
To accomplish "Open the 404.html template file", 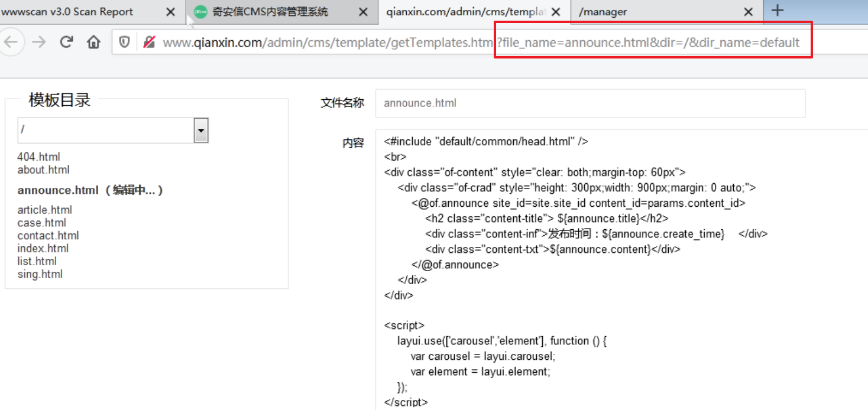I will 39,157.
